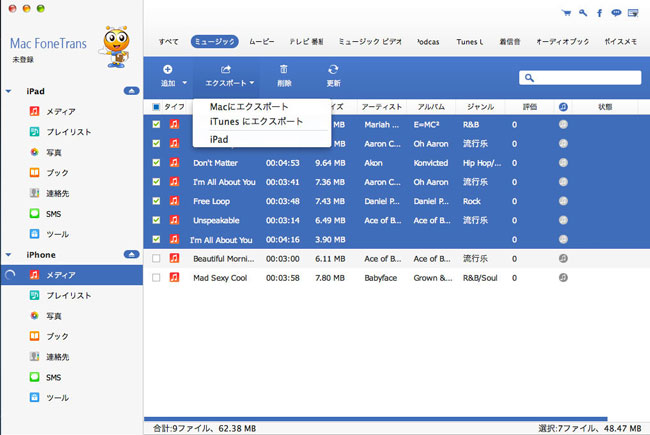Uncheck the Mariah R&B track row
This screenshot has height=435, width=650.
coord(156,124)
